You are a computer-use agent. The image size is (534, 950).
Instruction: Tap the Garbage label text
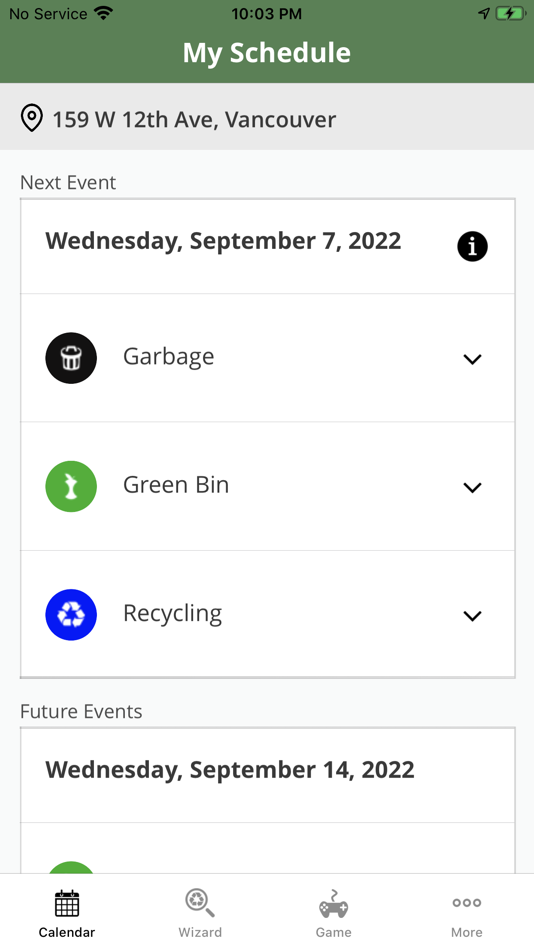(x=169, y=357)
